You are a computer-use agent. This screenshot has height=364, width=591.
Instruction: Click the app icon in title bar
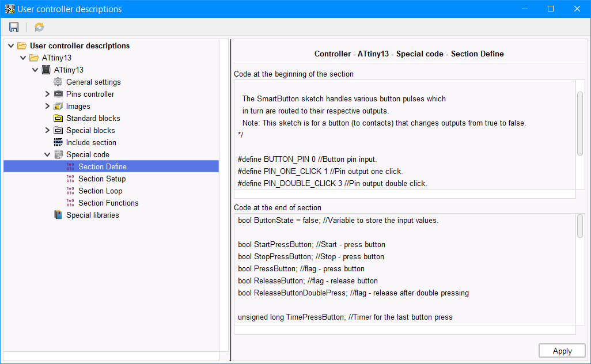(x=9, y=9)
